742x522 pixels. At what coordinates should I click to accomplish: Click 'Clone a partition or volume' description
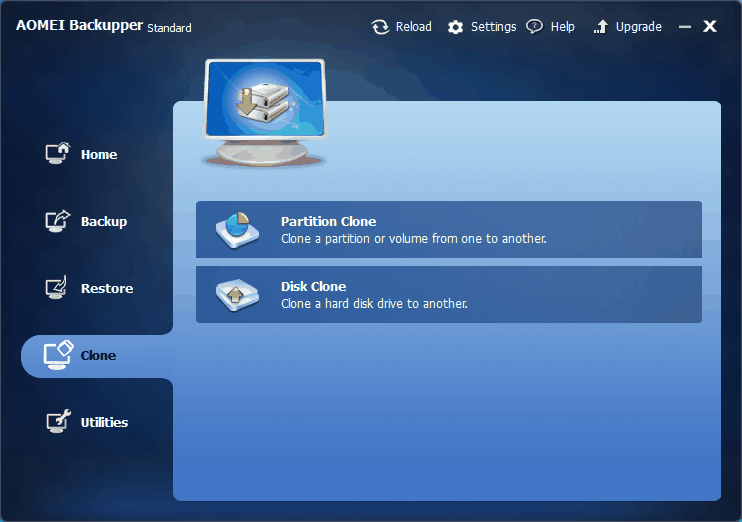[414, 239]
